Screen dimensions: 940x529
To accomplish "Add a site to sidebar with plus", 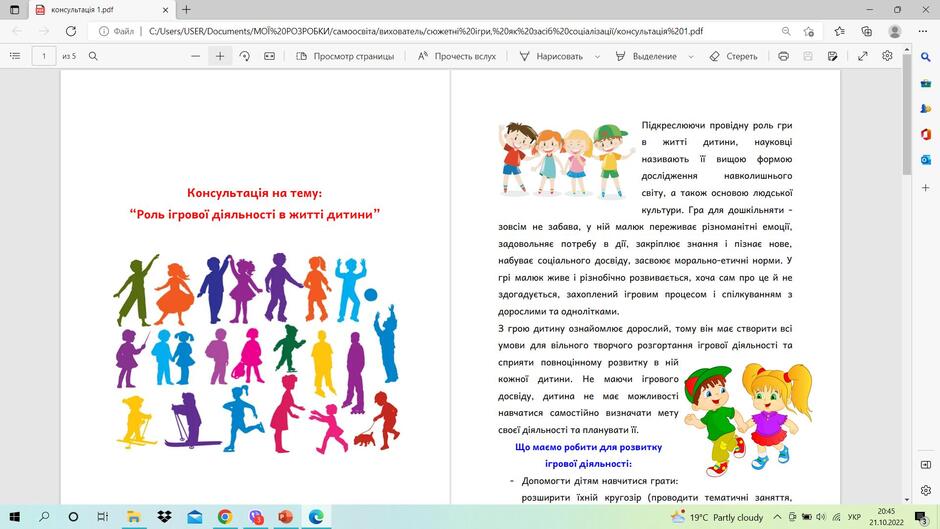I will point(926,188).
